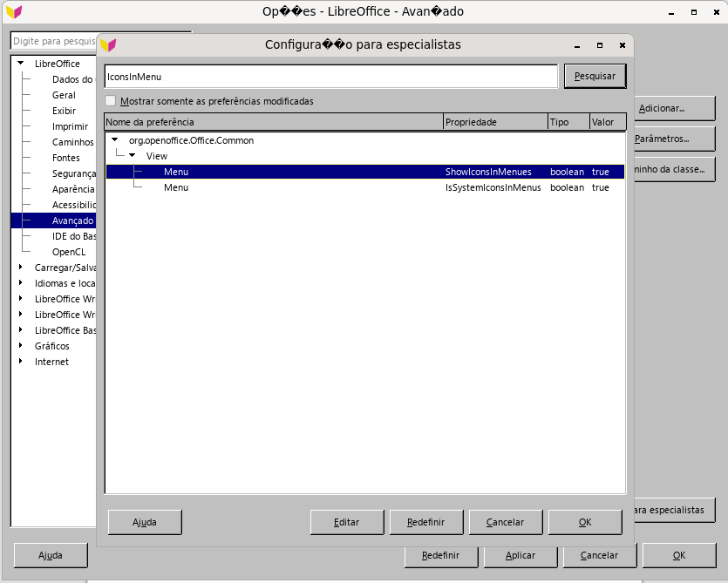
Task: Select org.openoffice.Office.Common tree entry
Action: [191, 140]
